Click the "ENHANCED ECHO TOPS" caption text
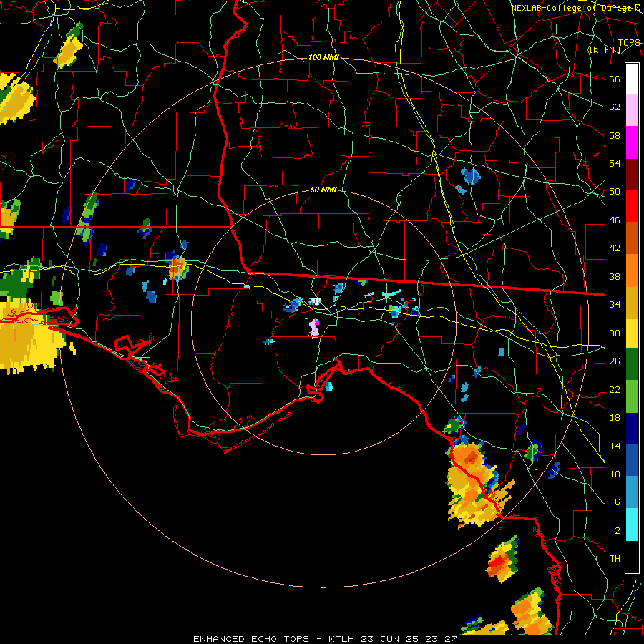644x644 pixels. click(251, 639)
